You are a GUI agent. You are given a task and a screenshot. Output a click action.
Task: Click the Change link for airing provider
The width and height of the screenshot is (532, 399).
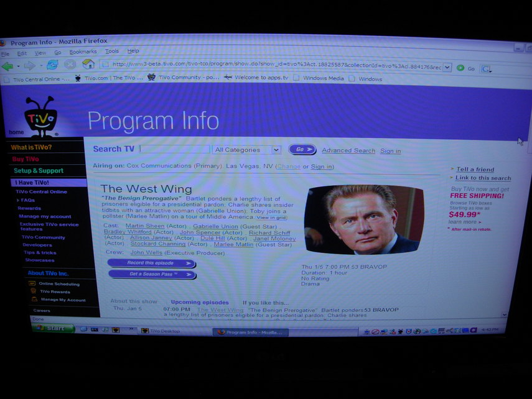pyautogui.click(x=289, y=167)
